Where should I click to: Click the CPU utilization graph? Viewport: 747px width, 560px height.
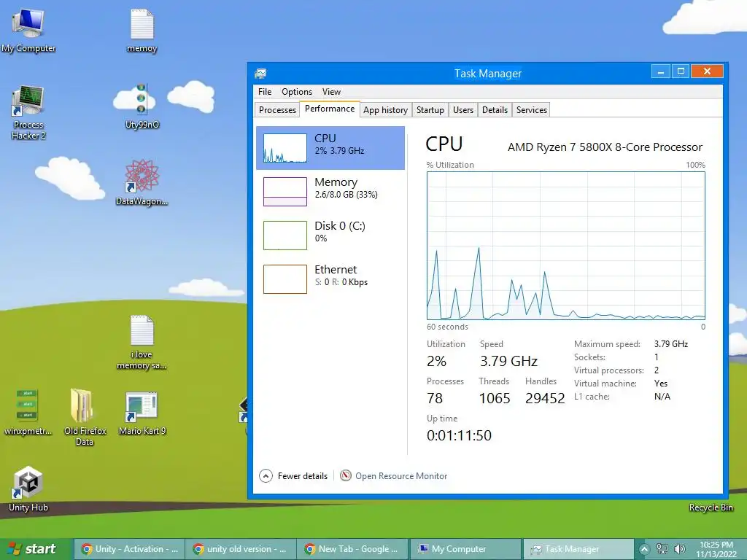pos(566,246)
